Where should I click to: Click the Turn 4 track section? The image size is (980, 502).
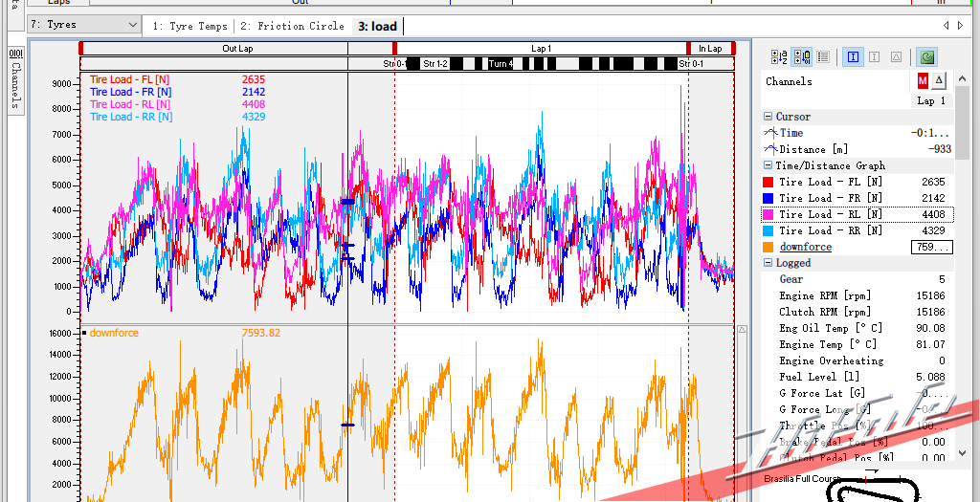(x=501, y=64)
